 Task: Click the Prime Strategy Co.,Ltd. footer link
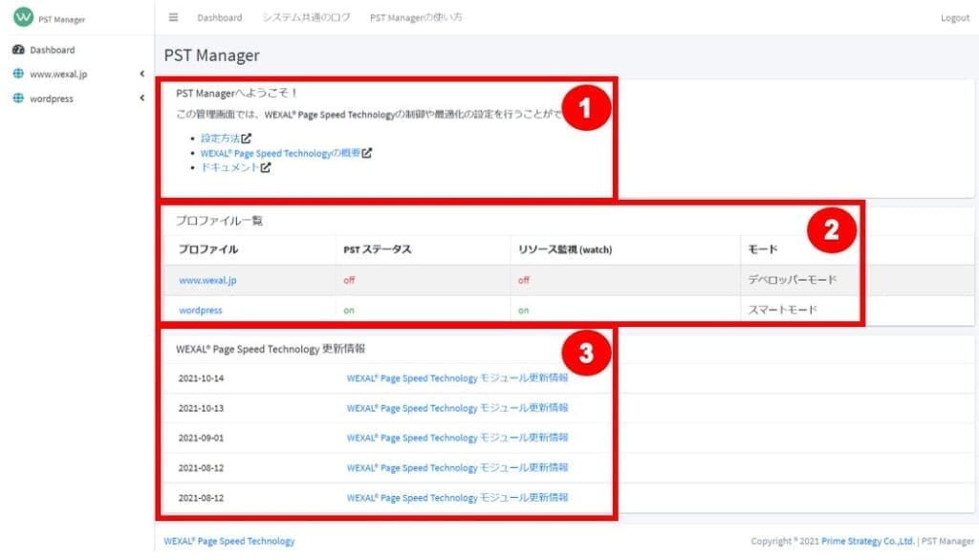click(x=868, y=541)
